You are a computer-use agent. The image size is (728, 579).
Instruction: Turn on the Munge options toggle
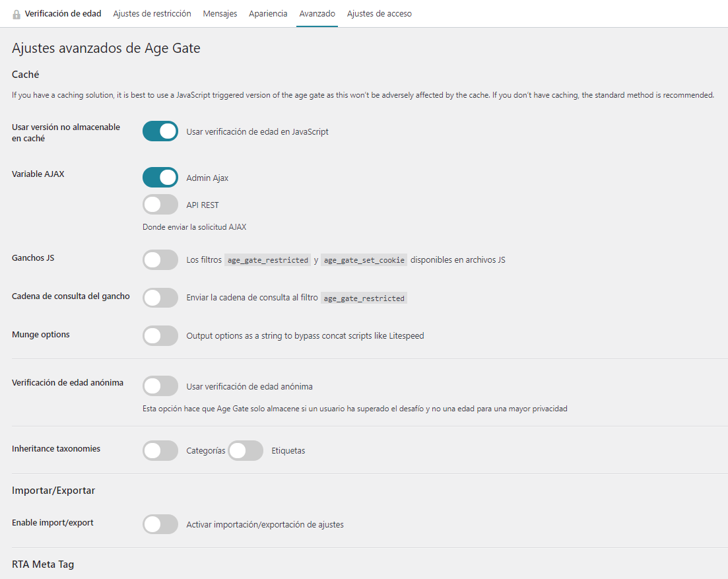160,335
